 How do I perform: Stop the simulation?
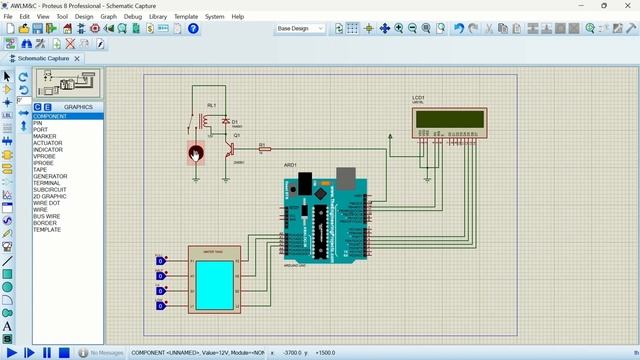[x=64, y=353]
